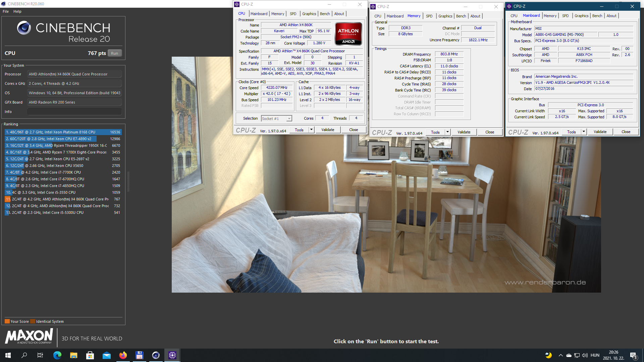This screenshot has height=362, width=644.
Task: Click Validate in Mainboard window
Action: point(600,132)
